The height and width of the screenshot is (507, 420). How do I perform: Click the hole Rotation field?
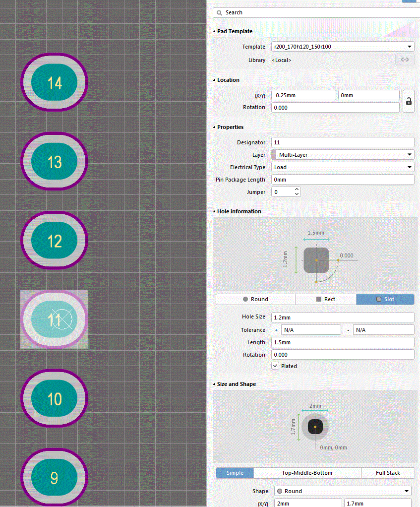coord(343,355)
